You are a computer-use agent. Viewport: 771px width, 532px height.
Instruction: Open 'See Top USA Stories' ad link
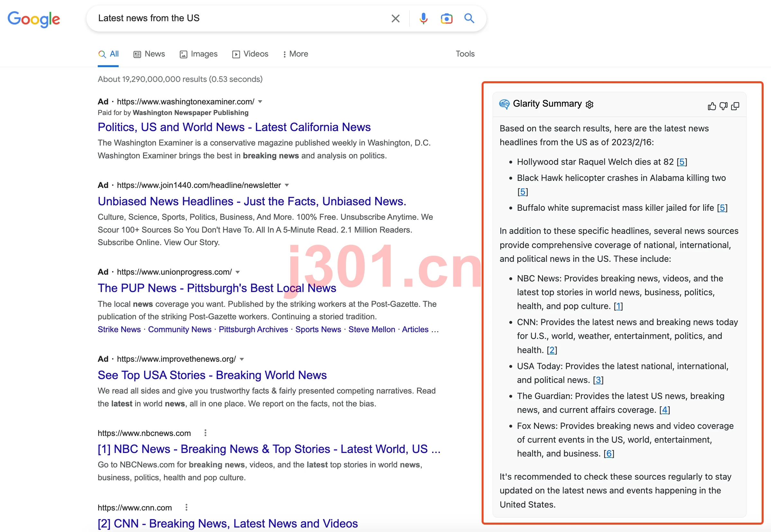212,375
